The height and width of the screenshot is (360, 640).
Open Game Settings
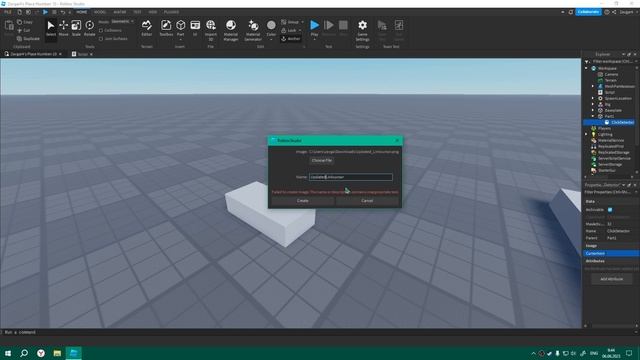point(362,30)
